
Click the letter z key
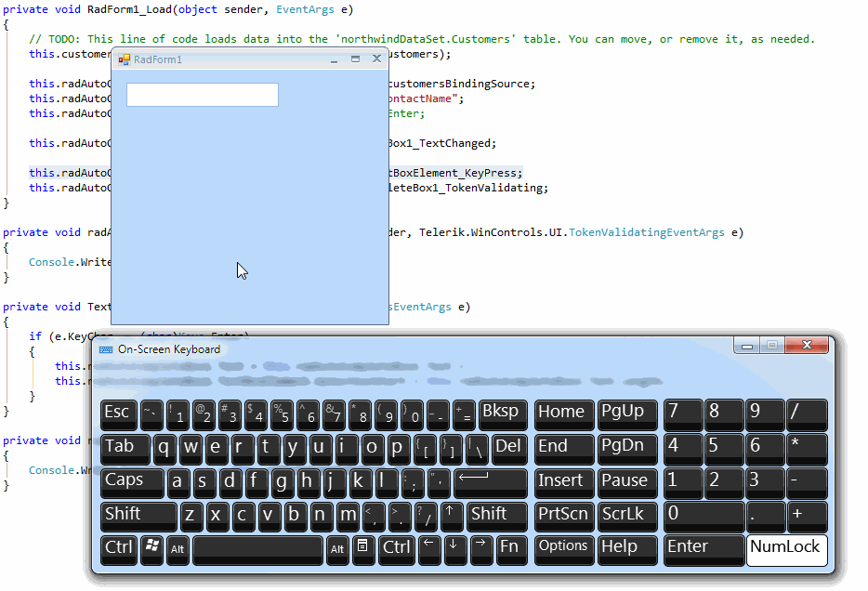191,517
